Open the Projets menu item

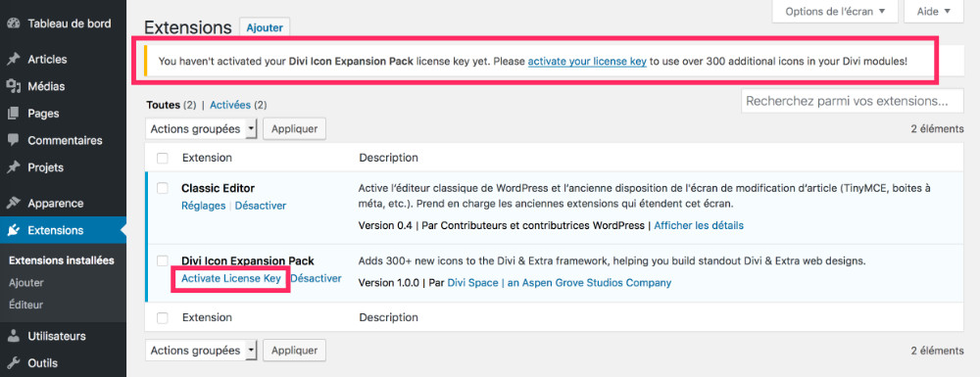[x=63, y=167]
